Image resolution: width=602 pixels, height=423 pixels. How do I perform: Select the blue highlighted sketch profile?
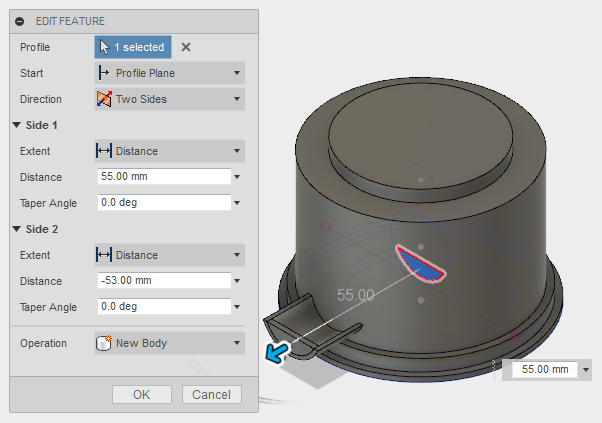422,267
